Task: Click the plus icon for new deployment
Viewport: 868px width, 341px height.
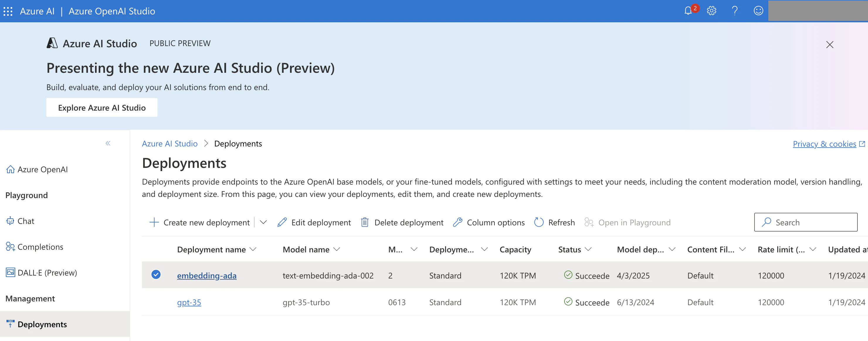Action: pyautogui.click(x=154, y=222)
